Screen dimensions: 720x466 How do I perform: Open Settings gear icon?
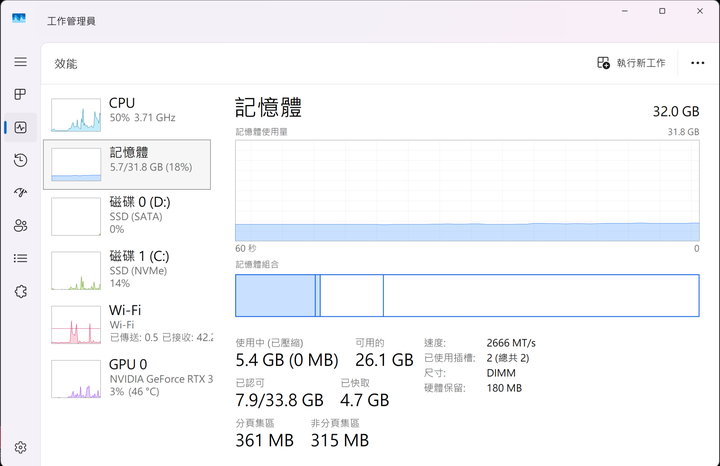[x=20, y=447]
